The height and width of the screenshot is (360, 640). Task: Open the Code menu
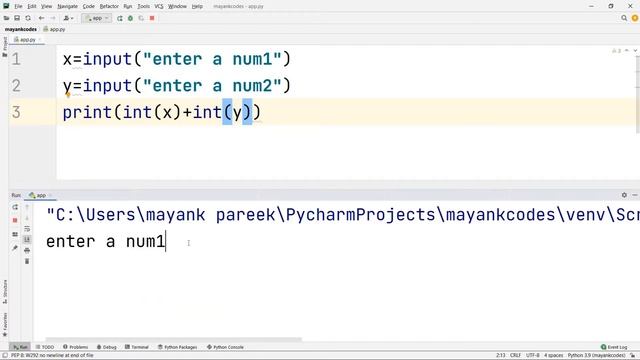tap(89, 6)
